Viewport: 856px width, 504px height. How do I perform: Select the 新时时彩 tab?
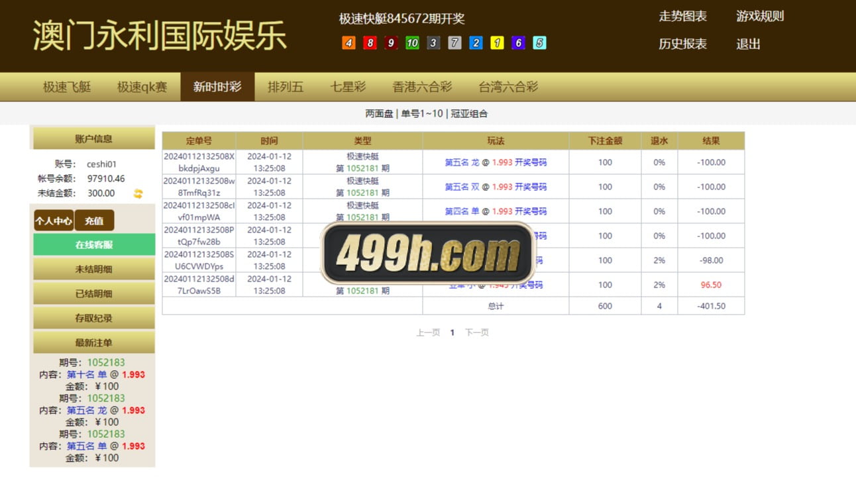coord(217,87)
